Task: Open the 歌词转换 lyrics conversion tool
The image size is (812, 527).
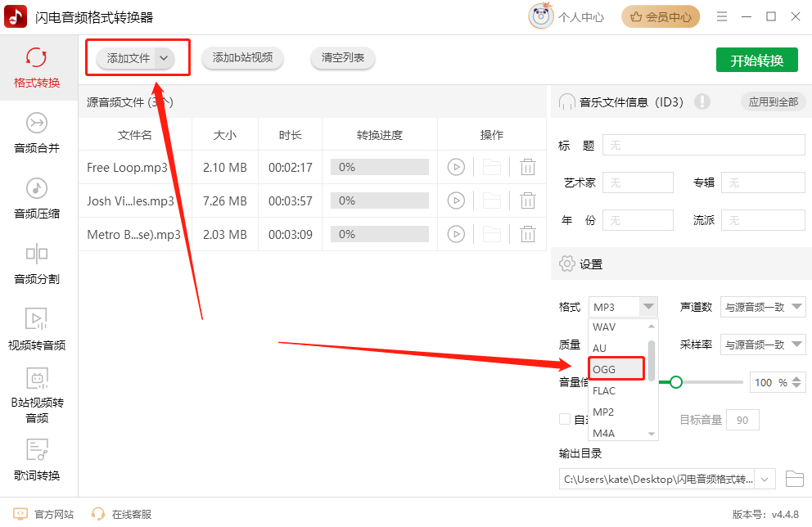Action: (x=37, y=460)
